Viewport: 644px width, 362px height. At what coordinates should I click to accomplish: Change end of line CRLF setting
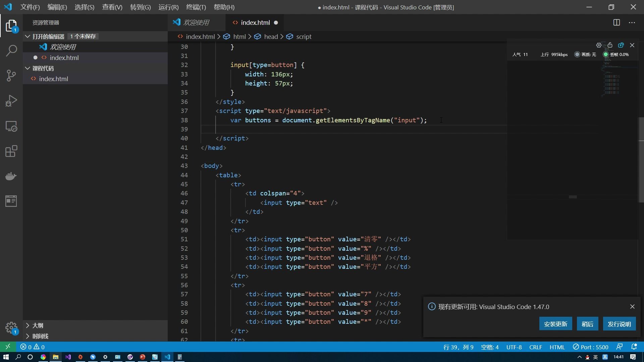(535, 347)
